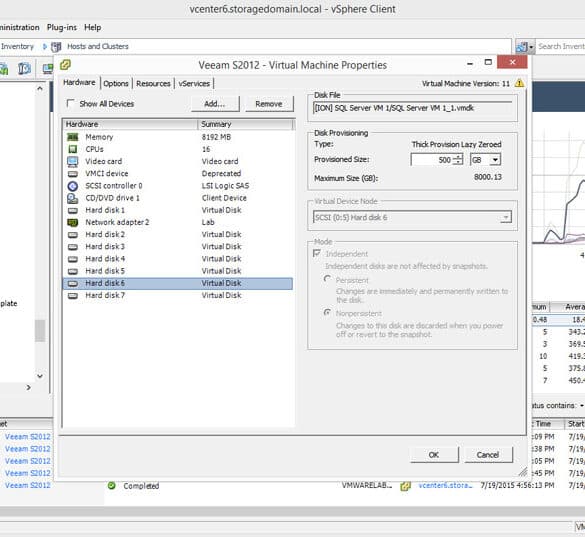Click the CD/DVD drive 1 icon
The height and width of the screenshot is (537, 585).
[73, 198]
